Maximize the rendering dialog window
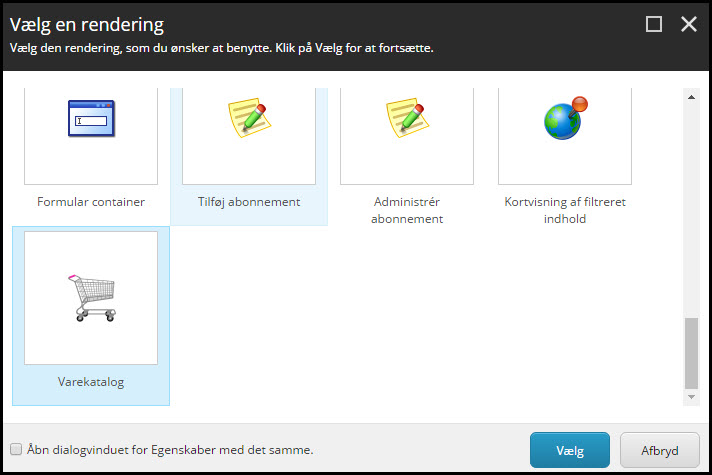The width and height of the screenshot is (712, 475). [654, 24]
